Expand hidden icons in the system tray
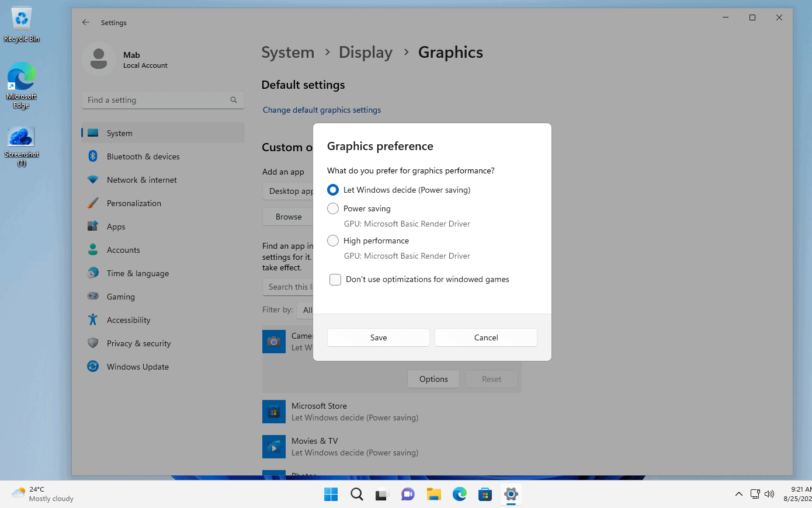Image resolution: width=812 pixels, height=508 pixels. coord(738,494)
